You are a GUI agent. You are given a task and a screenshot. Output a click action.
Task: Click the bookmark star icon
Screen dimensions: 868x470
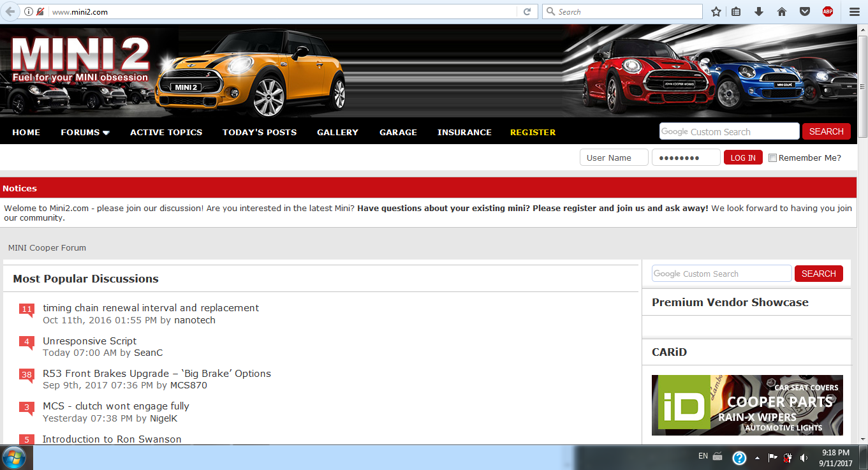pos(716,11)
